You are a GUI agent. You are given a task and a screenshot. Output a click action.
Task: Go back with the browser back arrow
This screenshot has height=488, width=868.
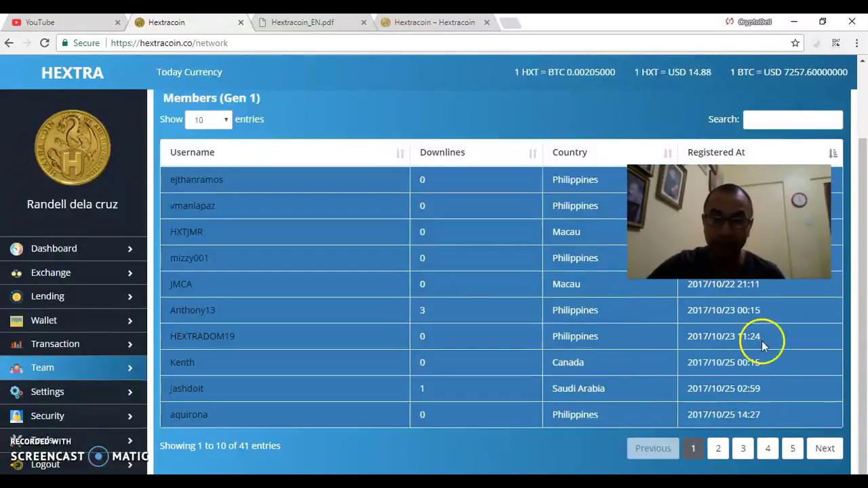(x=9, y=43)
